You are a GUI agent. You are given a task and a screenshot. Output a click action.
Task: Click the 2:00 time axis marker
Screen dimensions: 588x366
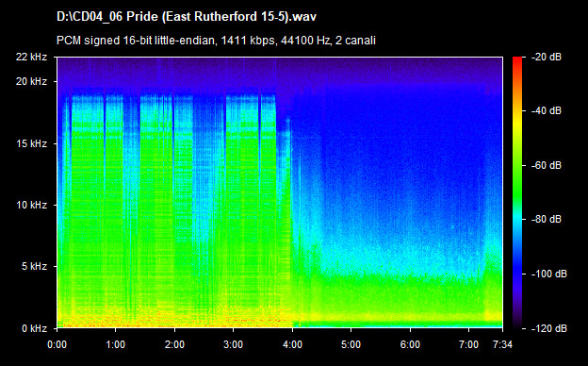[174, 344]
